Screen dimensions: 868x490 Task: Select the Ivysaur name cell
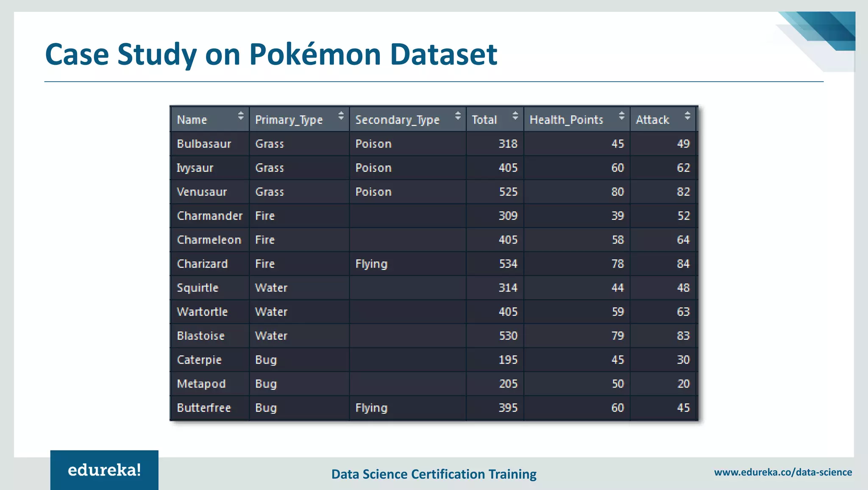(210, 168)
